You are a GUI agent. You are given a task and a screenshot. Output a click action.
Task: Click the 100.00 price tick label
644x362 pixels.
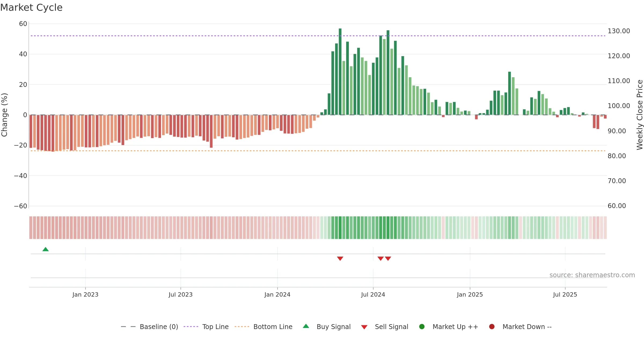pyautogui.click(x=619, y=106)
